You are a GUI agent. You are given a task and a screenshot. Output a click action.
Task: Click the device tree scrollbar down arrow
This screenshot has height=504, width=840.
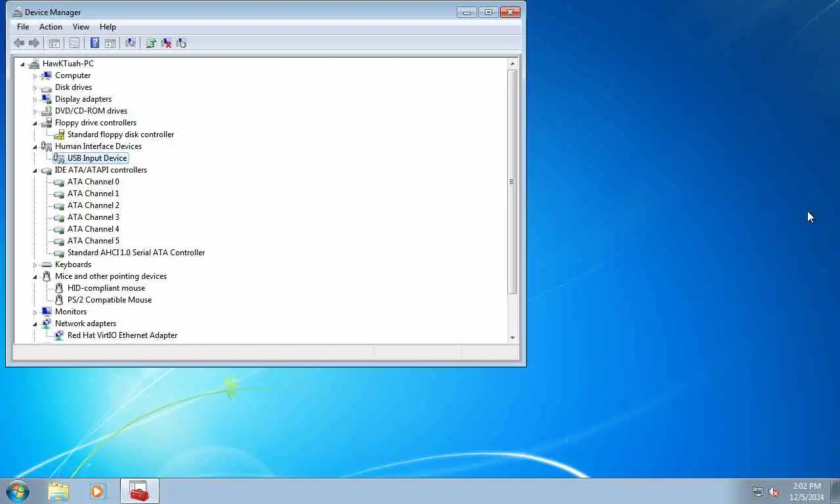coord(513,337)
